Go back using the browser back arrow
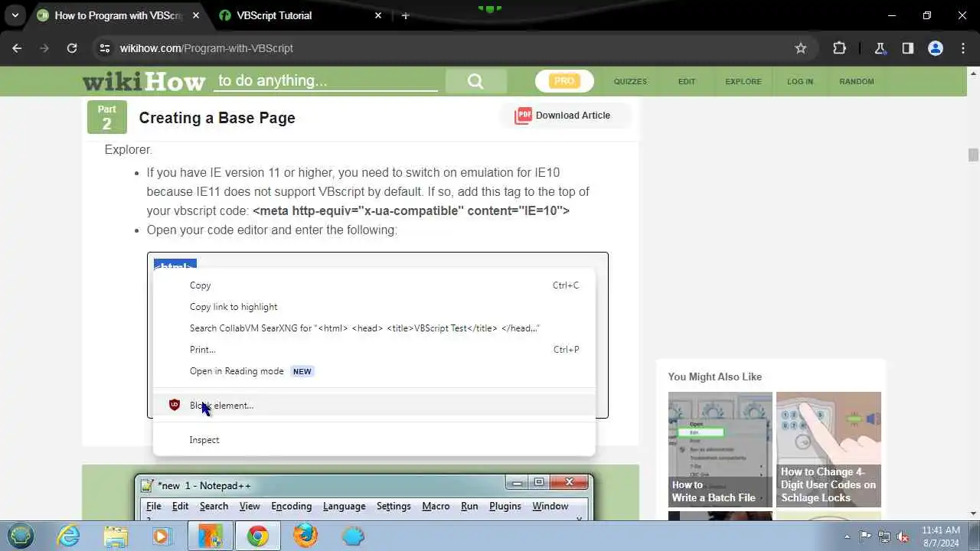Screen dimensions: 980x551 (17, 48)
